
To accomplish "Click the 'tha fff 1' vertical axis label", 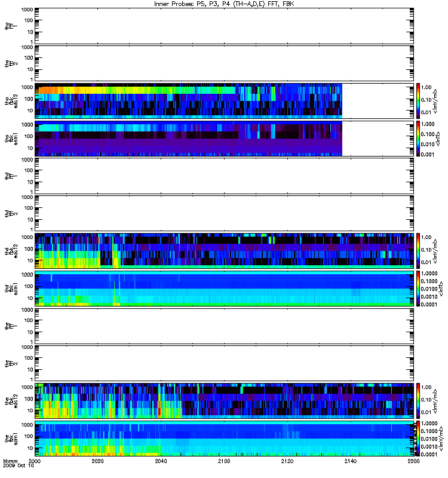I will 11,26.
